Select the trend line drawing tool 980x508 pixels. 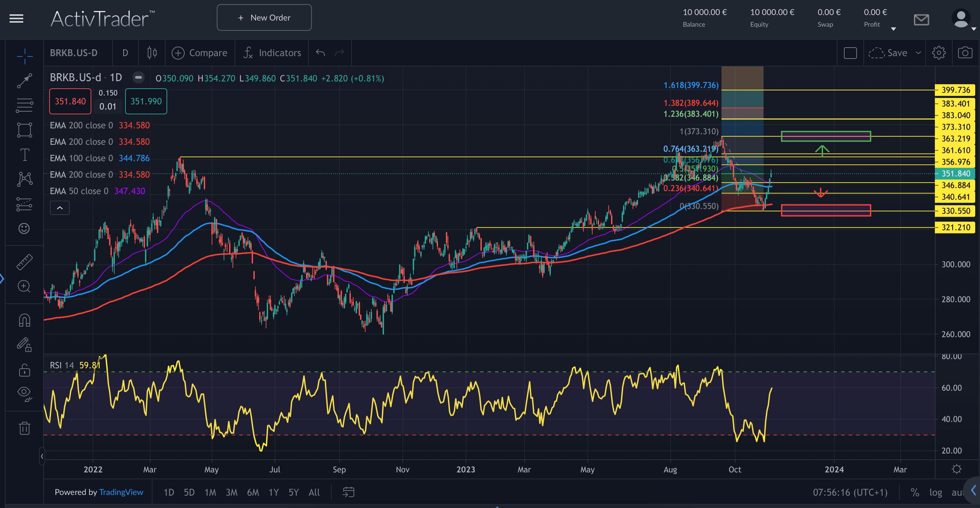point(24,80)
